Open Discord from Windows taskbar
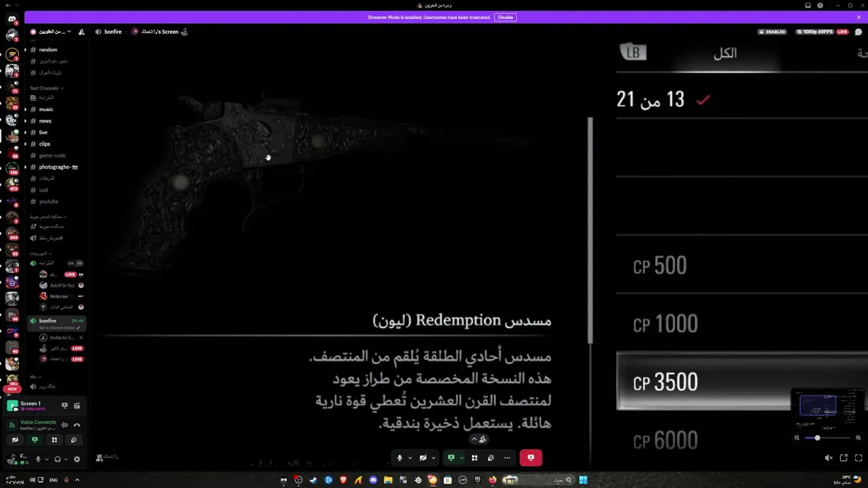The height and width of the screenshot is (488, 868). (373, 480)
